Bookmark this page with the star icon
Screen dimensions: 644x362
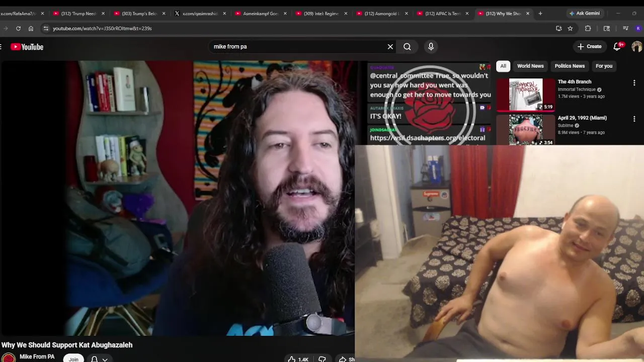[570, 29]
